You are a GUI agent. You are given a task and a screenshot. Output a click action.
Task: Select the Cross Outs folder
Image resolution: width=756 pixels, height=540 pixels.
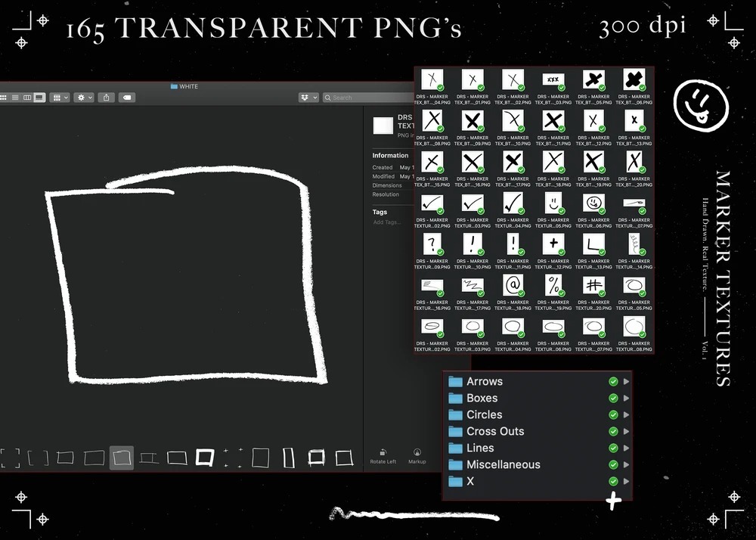tap(494, 431)
